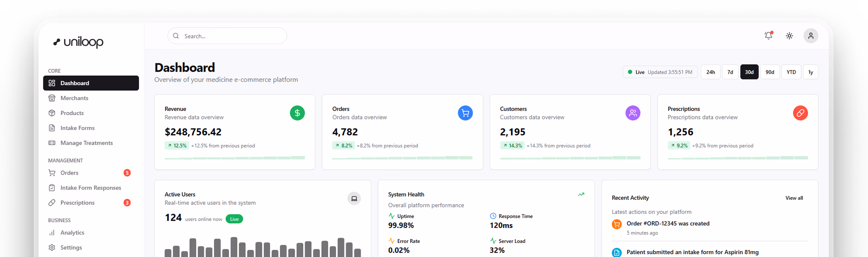Open the notifications bell
868x257 pixels.
(769, 35)
